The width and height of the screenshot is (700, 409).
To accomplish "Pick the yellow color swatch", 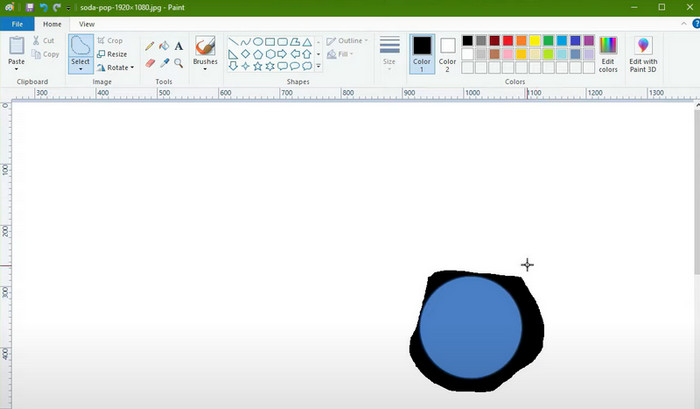I will pyautogui.click(x=535, y=41).
